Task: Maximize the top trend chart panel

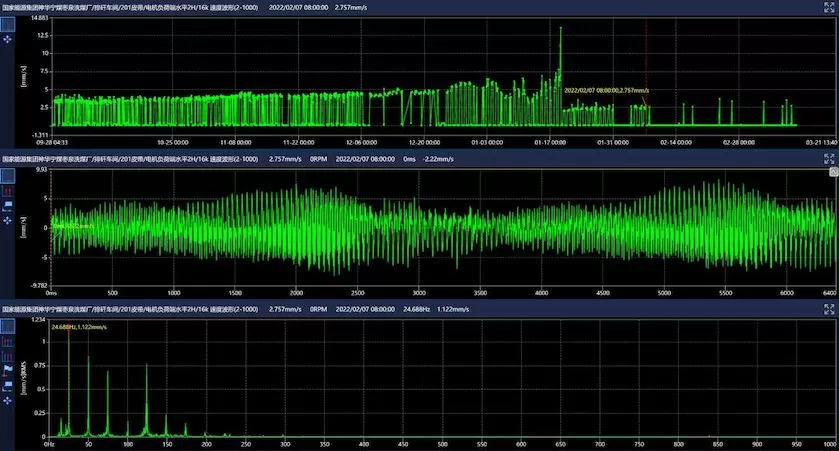Action: (x=829, y=6)
